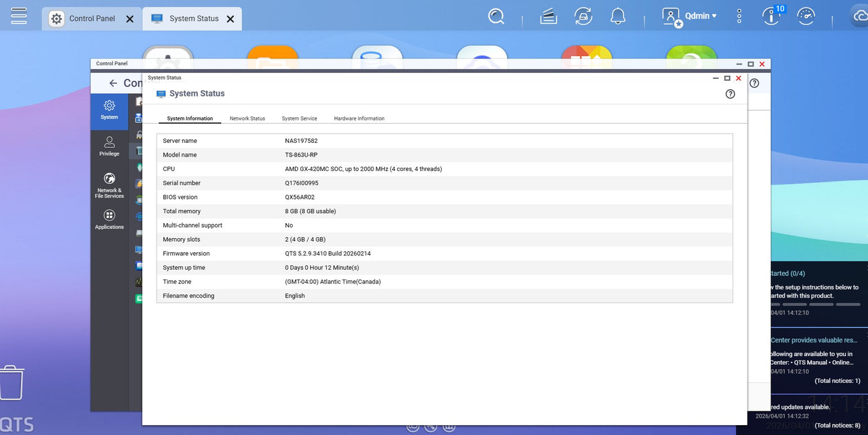Click the Multi-channel support label
This screenshot has height=435, width=868.
click(193, 226)
